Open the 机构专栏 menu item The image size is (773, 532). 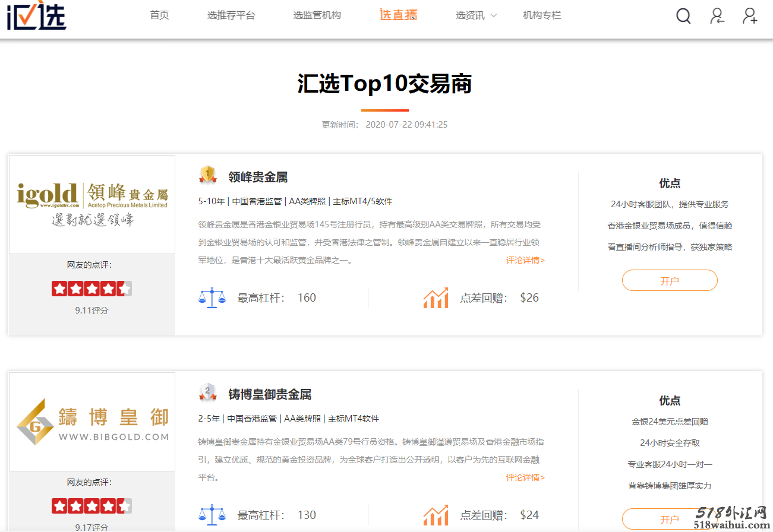click(x=542, y=15)
